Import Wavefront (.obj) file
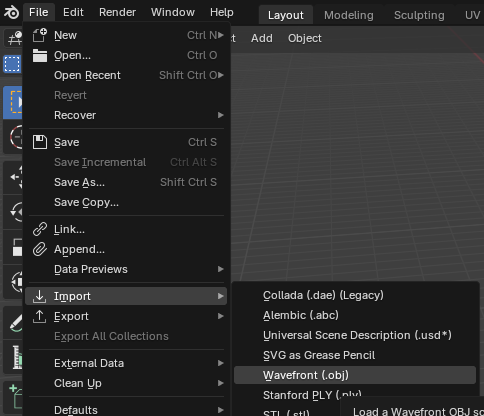484x416 pixels. click(x=355, y=375)
